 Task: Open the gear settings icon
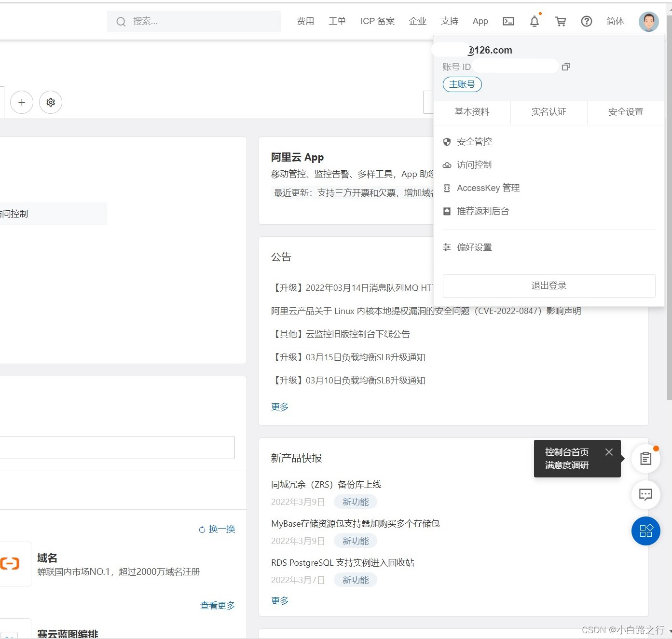point(51,102)
